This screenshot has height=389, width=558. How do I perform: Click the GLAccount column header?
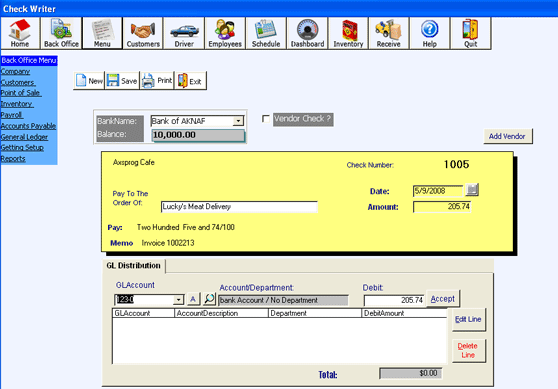[143, 313]
